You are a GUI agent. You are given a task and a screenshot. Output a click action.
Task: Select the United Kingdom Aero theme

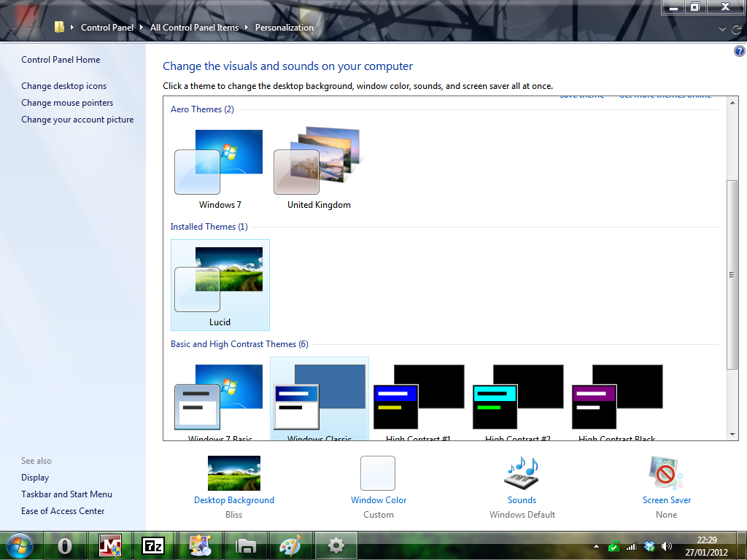pos(319,168)
